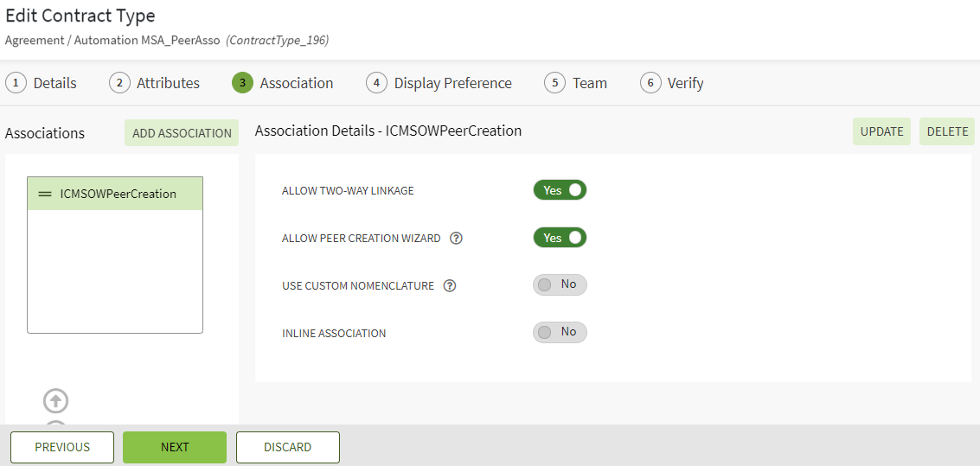This screenshot has width=980, height=466.
Task: Enable Use Custom Nomenclature toggle
Action: 560,284
